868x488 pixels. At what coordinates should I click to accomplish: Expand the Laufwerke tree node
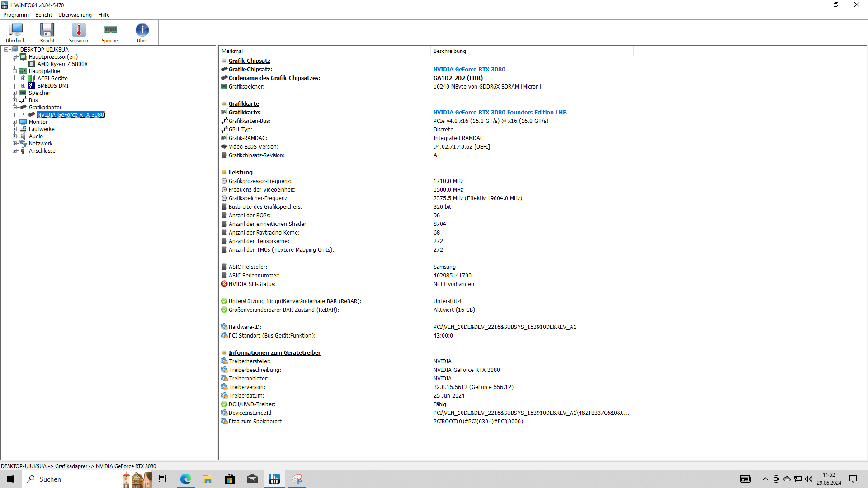click(x=15, y=129)
